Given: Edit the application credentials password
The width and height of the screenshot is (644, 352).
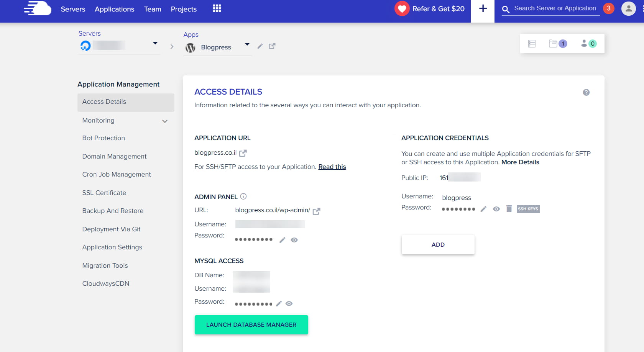Looking at the screenshot, I should [483, 209].
